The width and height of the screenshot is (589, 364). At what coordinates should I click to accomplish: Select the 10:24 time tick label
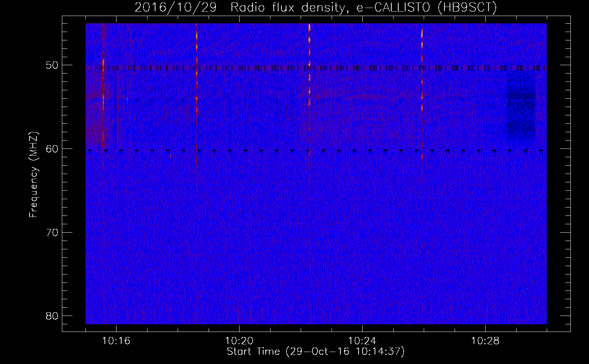click(x=362, y=341)
